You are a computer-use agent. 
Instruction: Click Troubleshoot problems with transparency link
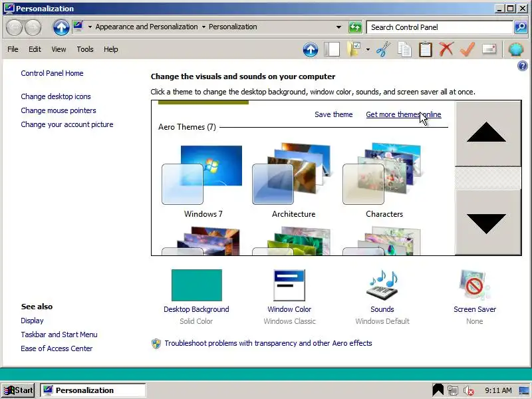(x=268, y=343)
